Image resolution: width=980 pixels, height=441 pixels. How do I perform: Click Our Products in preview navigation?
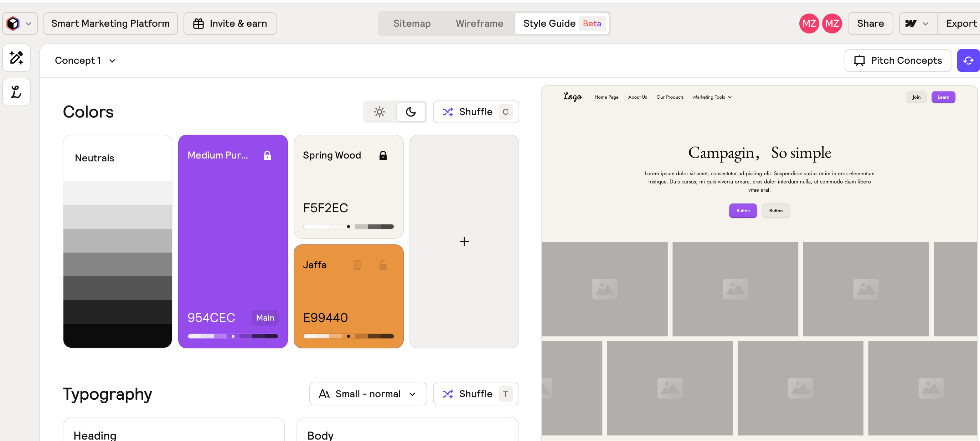[x=670, y=97]
